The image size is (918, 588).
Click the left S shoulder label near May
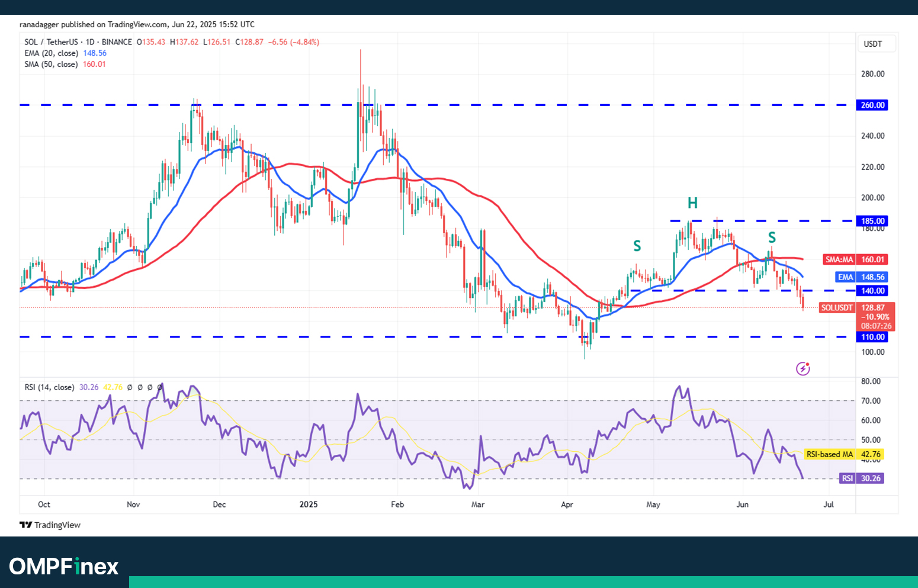[637, 246]
